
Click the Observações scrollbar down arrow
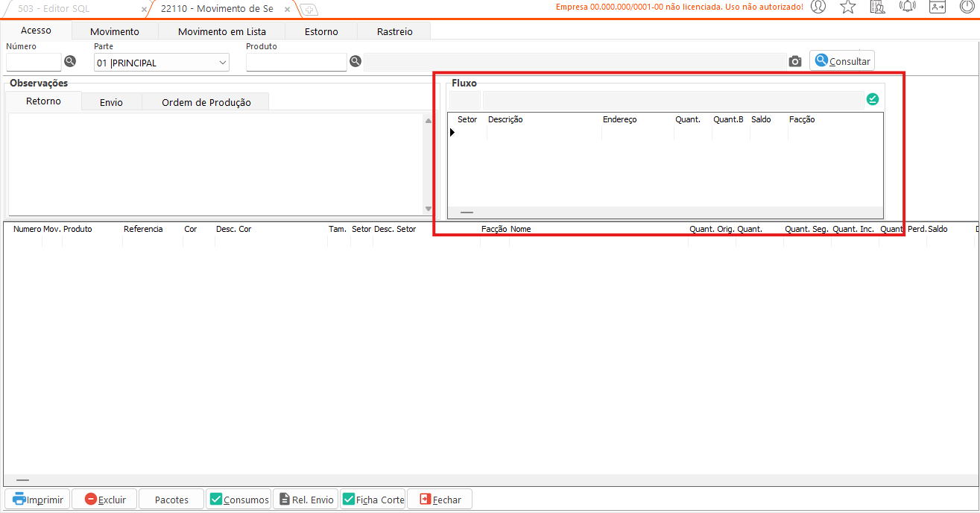(x=428, y=209)
